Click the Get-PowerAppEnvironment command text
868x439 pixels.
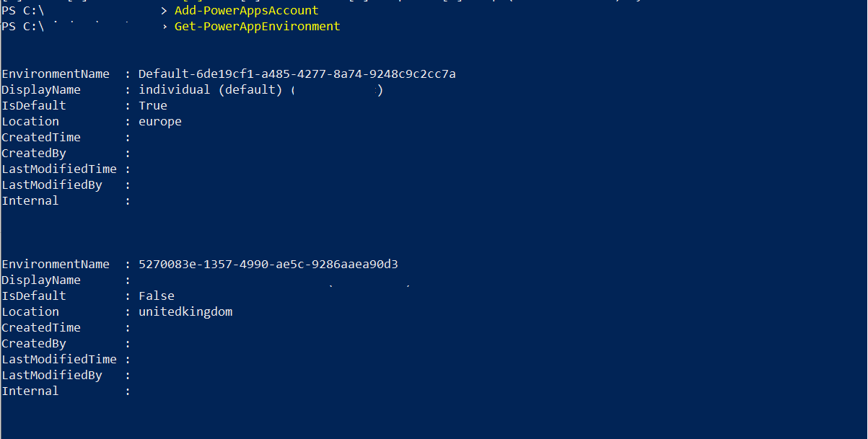pos(257,27)
